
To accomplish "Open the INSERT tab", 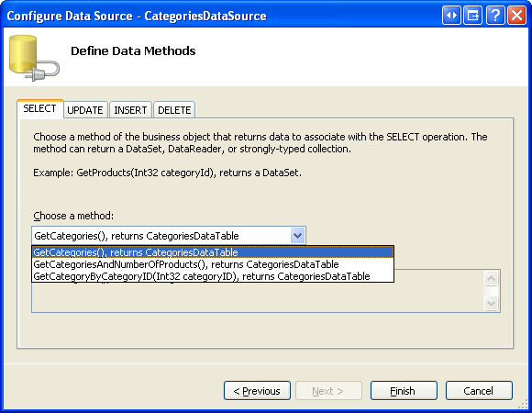I will click(130, 110).
